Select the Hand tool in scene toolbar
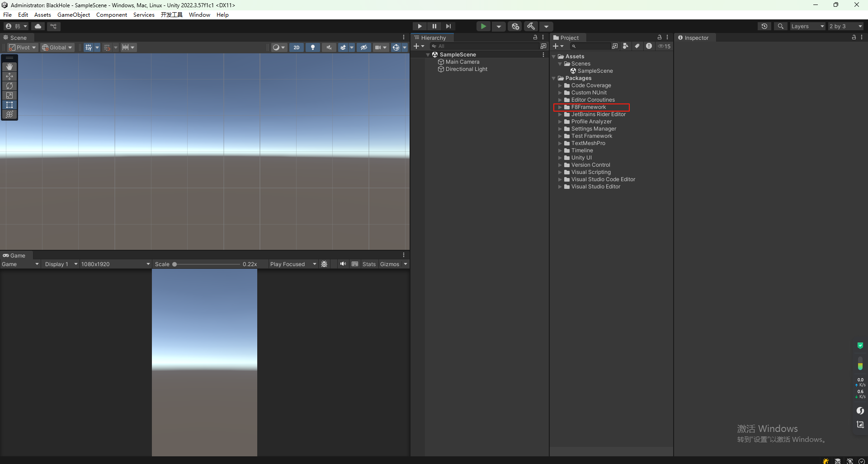Viewport: 868px width, 464px height. click(9, 66)
